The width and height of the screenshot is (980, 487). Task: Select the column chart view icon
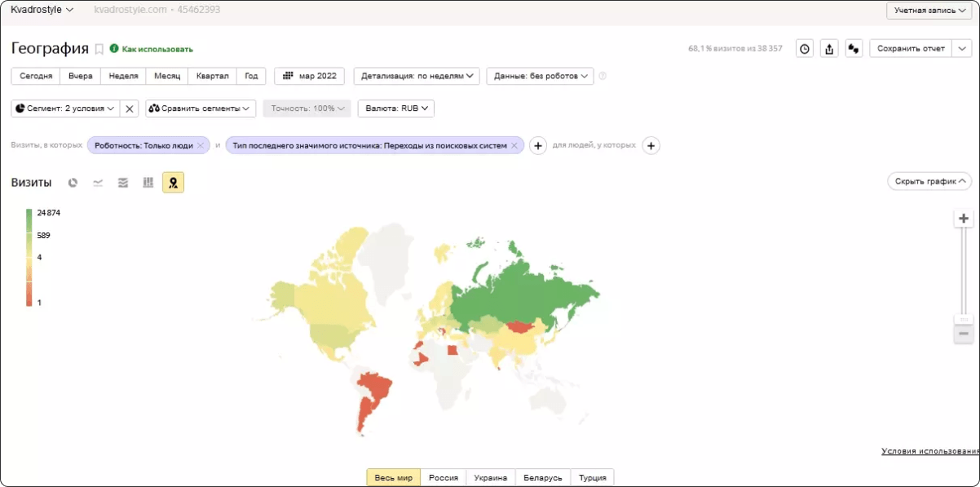(148, 183)
